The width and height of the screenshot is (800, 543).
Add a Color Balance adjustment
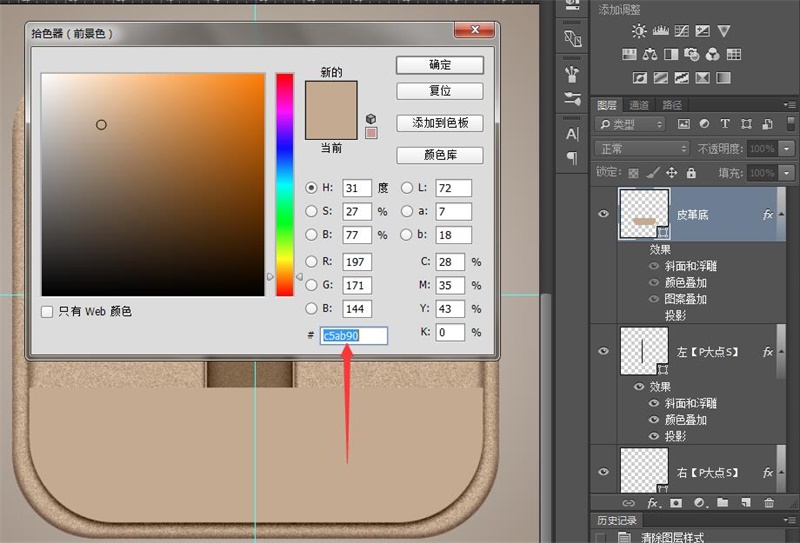point(650,54)
